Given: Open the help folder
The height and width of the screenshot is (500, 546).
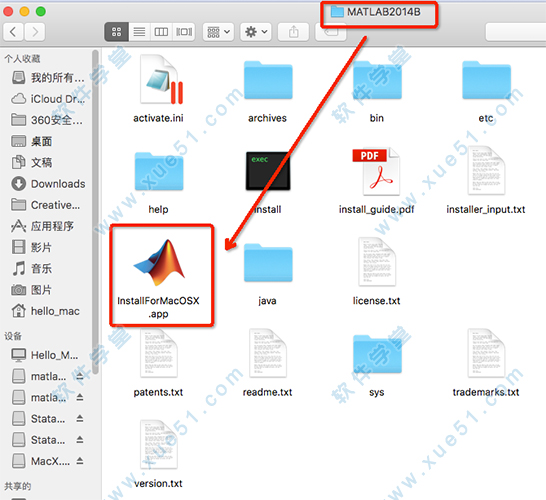Looking at the screenshot, I should tap(159, 171).
